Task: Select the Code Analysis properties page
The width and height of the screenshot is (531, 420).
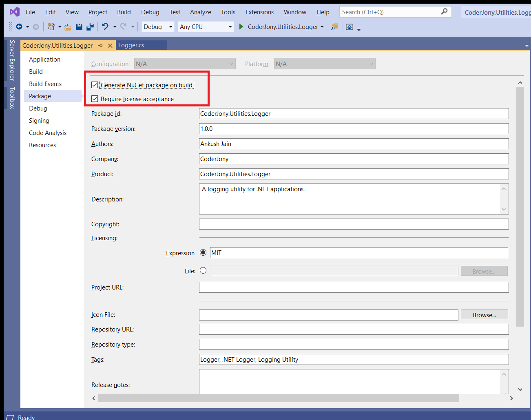Action: (x=48, y=133)
